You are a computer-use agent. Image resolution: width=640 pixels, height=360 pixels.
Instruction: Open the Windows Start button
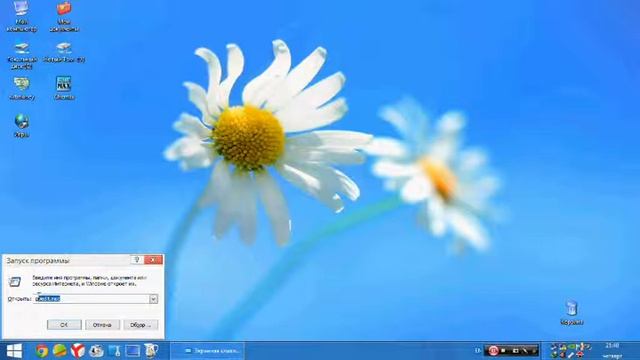(x=14, y=351)
